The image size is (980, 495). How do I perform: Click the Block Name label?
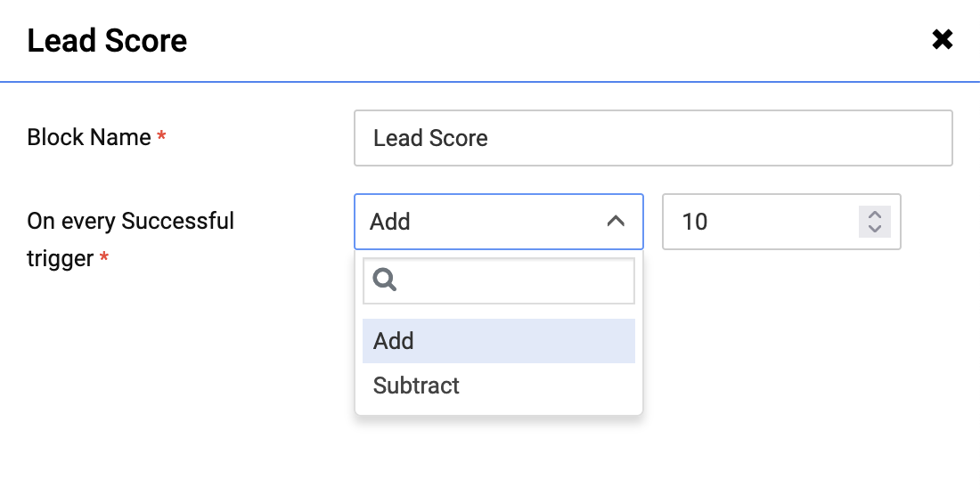click(89, 138)
